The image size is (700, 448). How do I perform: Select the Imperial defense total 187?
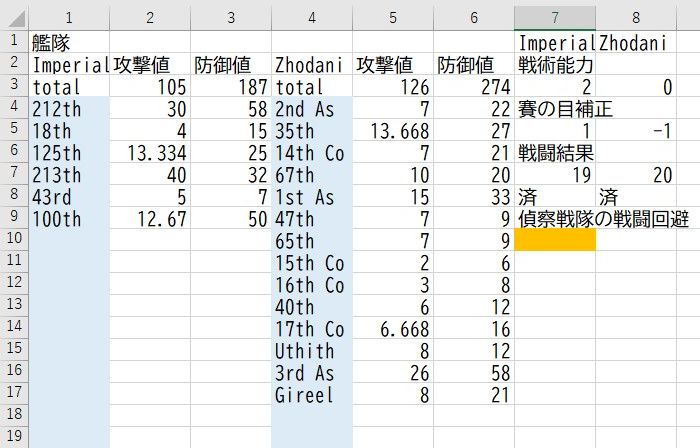[x=231, y=86]
